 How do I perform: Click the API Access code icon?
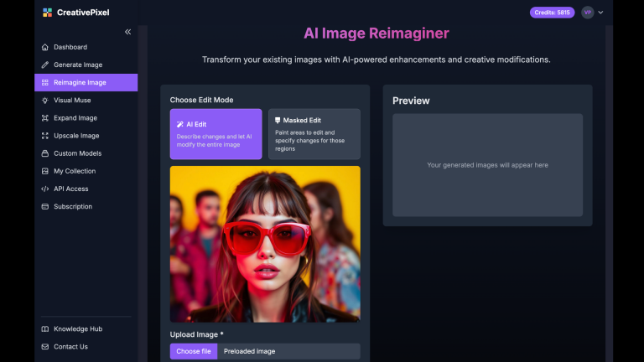pyautogui.click(x=45, y=189)
